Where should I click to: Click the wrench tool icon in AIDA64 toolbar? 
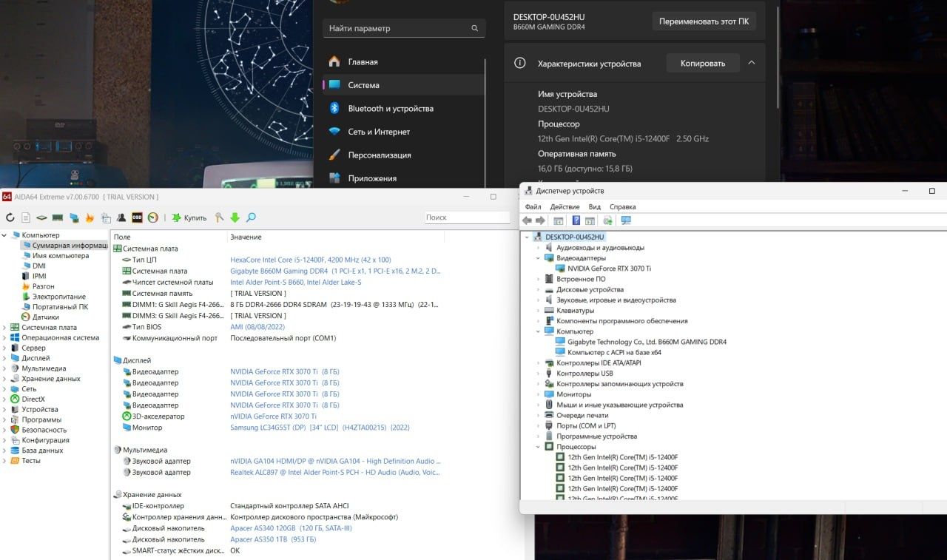pos(219,217)
